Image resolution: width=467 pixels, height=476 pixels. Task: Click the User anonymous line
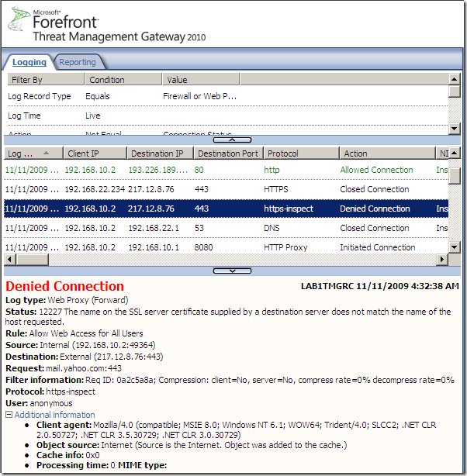point(39,403)
